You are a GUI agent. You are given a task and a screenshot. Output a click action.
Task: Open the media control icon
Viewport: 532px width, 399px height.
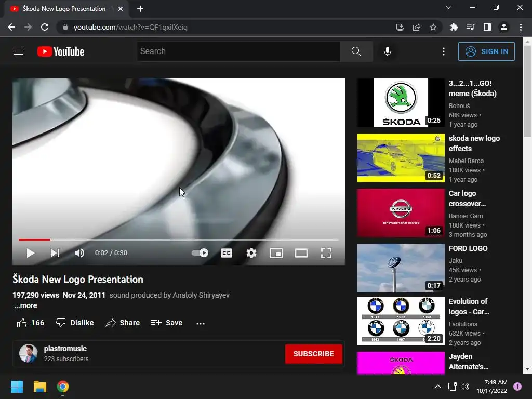(x=471, y=27)
